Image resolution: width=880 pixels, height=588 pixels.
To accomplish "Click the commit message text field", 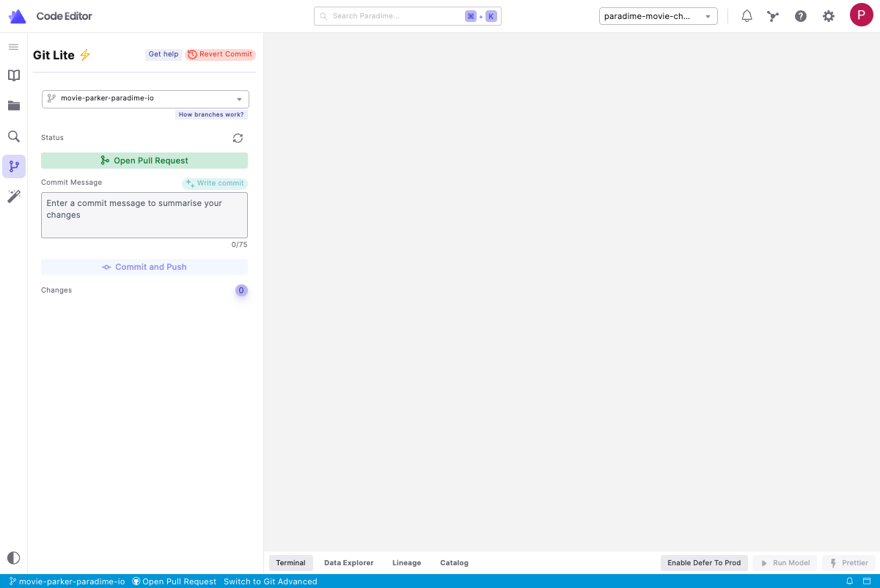I will pos(144,215).
